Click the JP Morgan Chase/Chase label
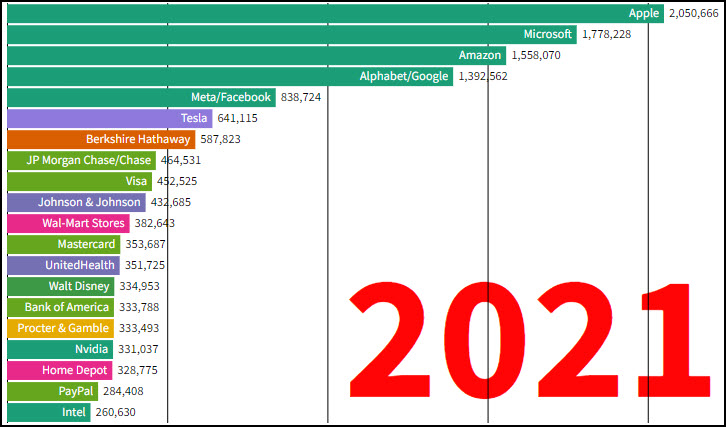This screenshot has width=726, height=427. [x=88, y=160]
